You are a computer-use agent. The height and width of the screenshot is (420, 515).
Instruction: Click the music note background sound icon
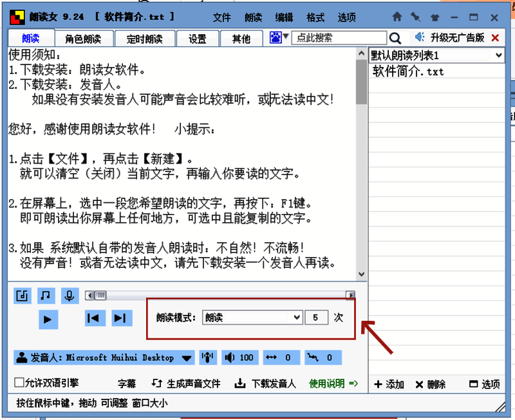(45, 296)
